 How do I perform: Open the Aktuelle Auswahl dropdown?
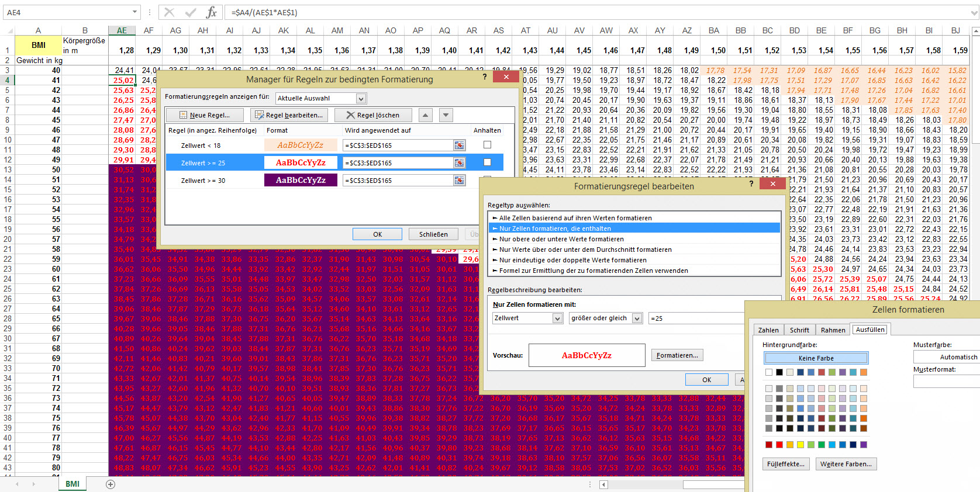tap(361, 99)
